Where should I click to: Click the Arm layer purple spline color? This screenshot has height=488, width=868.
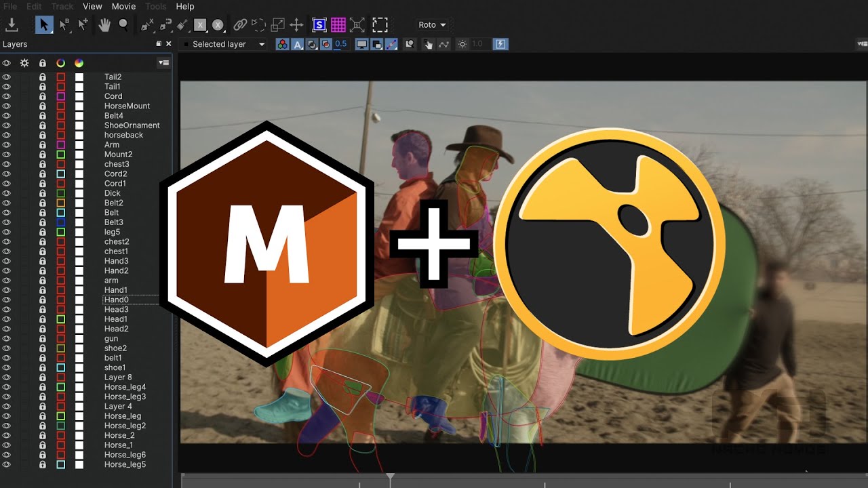pos(60,145)
